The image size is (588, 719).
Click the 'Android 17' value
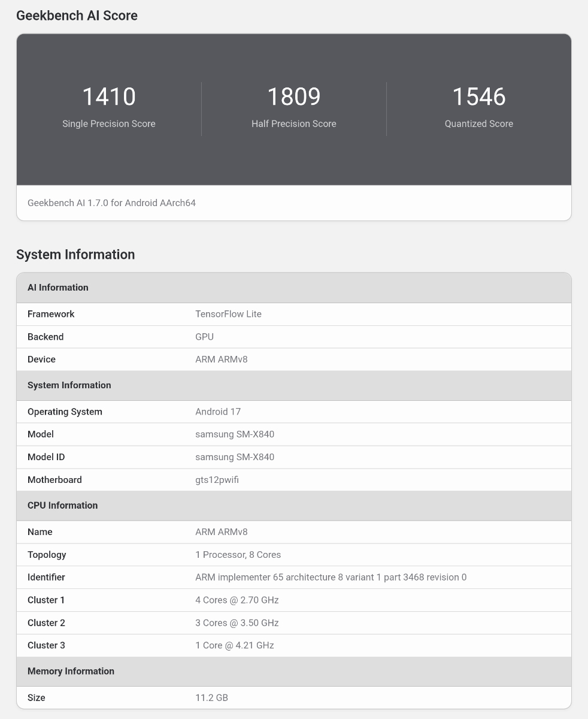218,412
